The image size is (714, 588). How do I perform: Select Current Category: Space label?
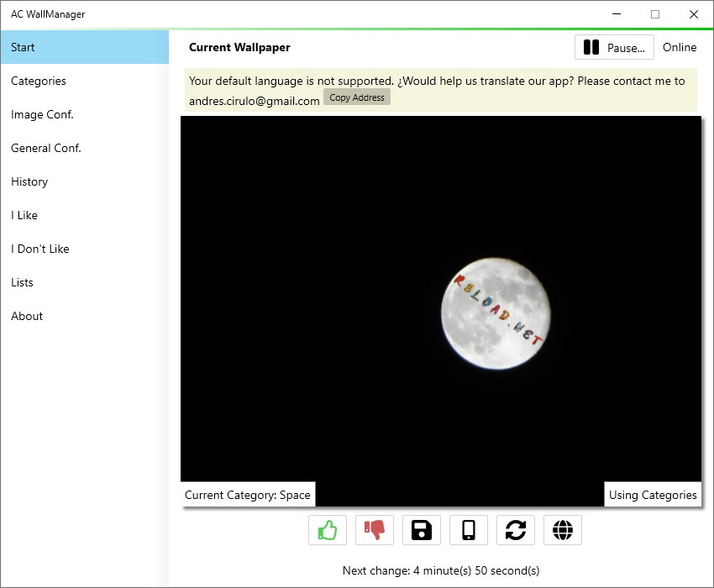coord(248,495)
